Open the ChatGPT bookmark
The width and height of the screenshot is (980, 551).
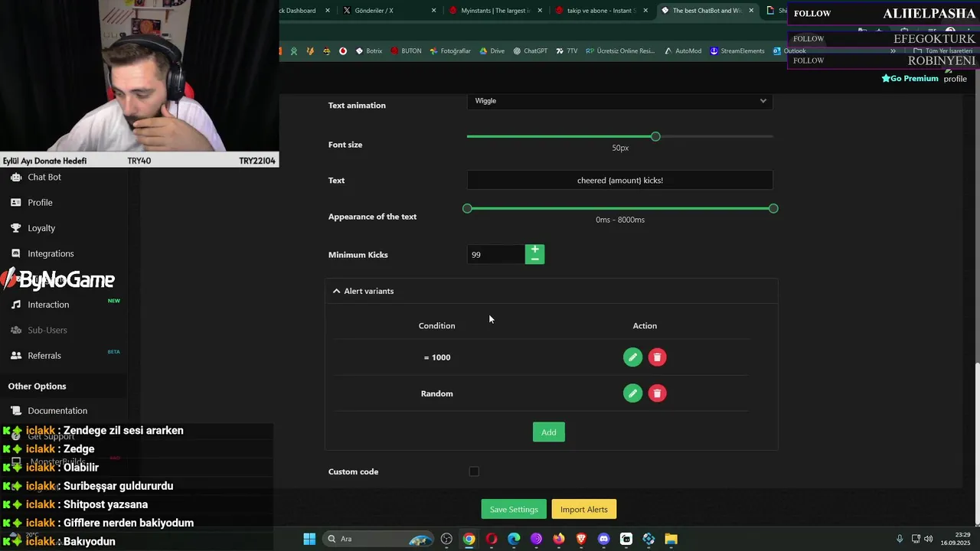click(x=530, y=51)
